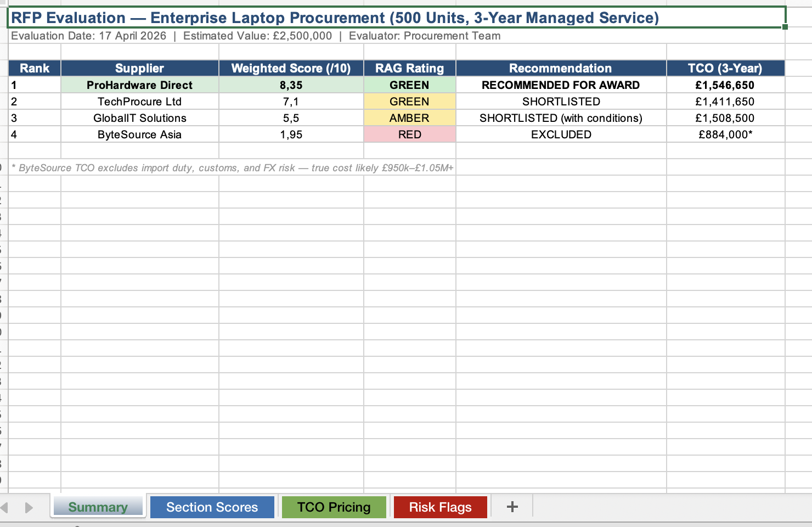The height and width of the screenshot is (527, 812).
Task: Click the AMBER rating cell
Action: click(x=409, y=118)
